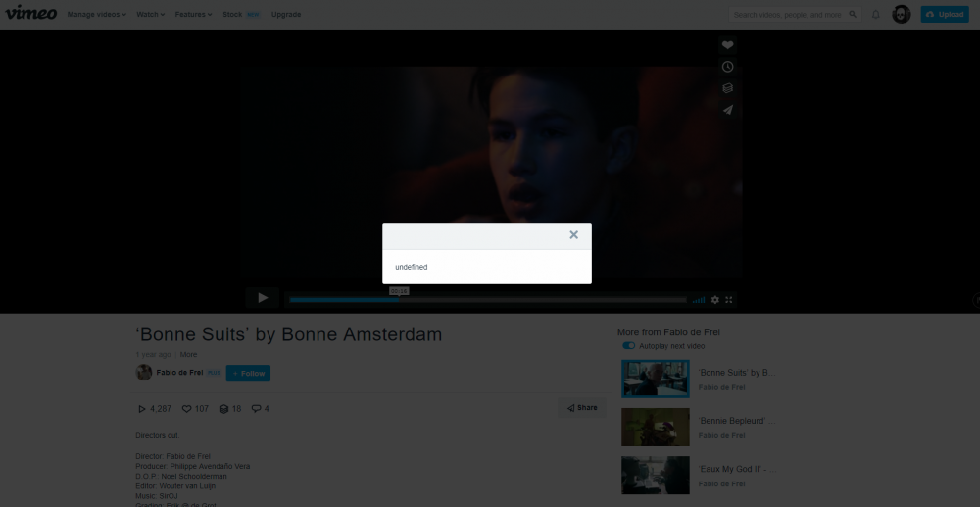Expand the Manage videos dropdown
Screen dimensions: 980x507
[96, 15]
